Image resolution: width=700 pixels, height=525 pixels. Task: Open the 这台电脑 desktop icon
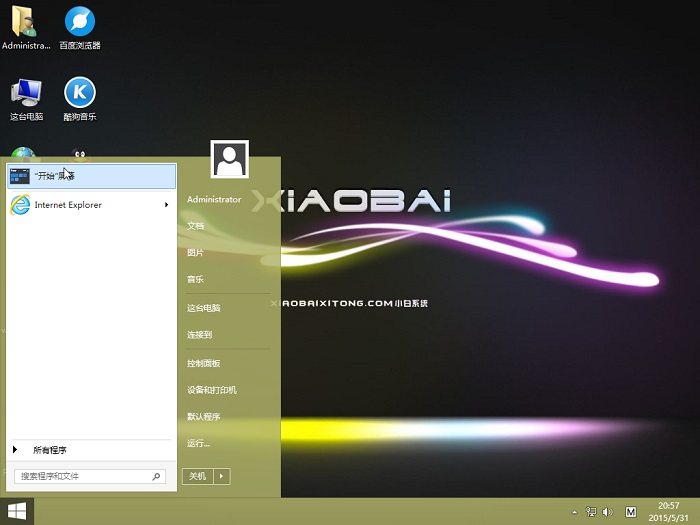pyautogui.click(x=26, y=99)
